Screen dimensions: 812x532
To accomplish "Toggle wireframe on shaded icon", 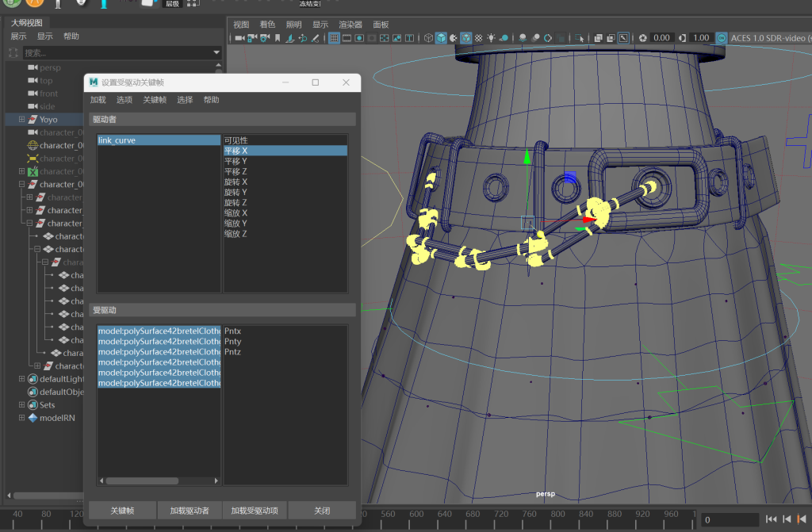I will tap(466, 38).
